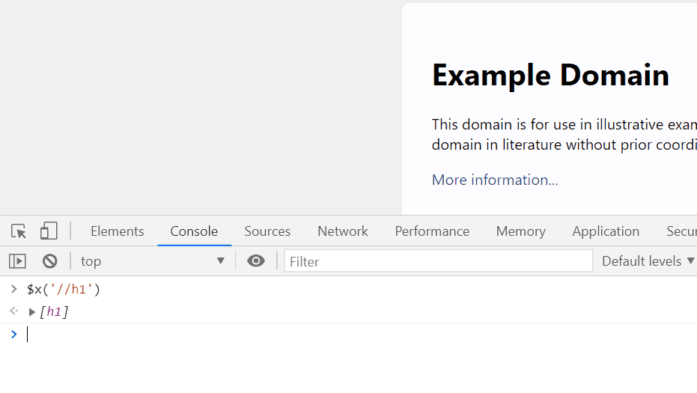Click the Example Domain heading

(x=551, y=75)
